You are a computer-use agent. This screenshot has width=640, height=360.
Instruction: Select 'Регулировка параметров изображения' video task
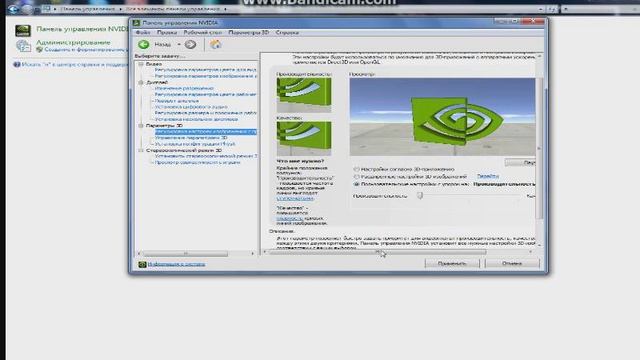click(205, 76)
